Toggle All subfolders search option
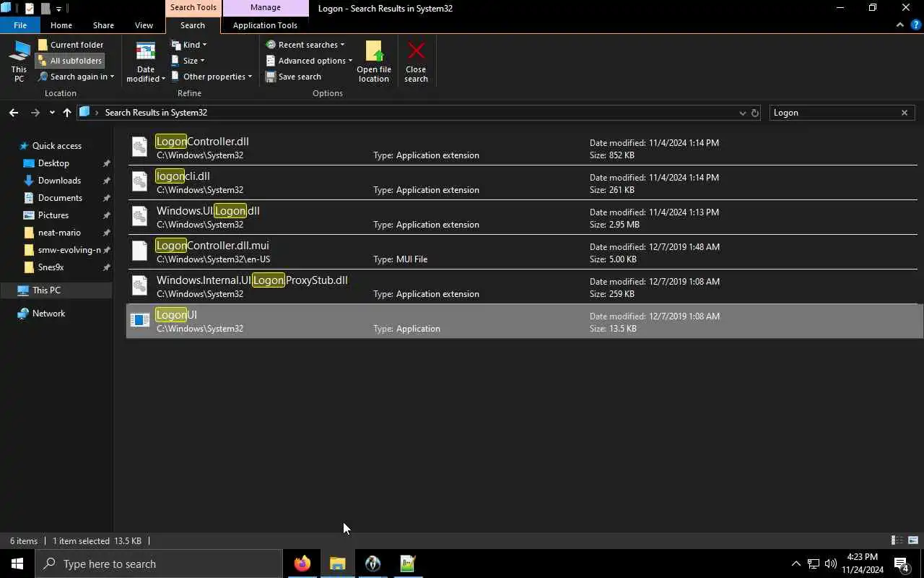 tap(71, 61)
